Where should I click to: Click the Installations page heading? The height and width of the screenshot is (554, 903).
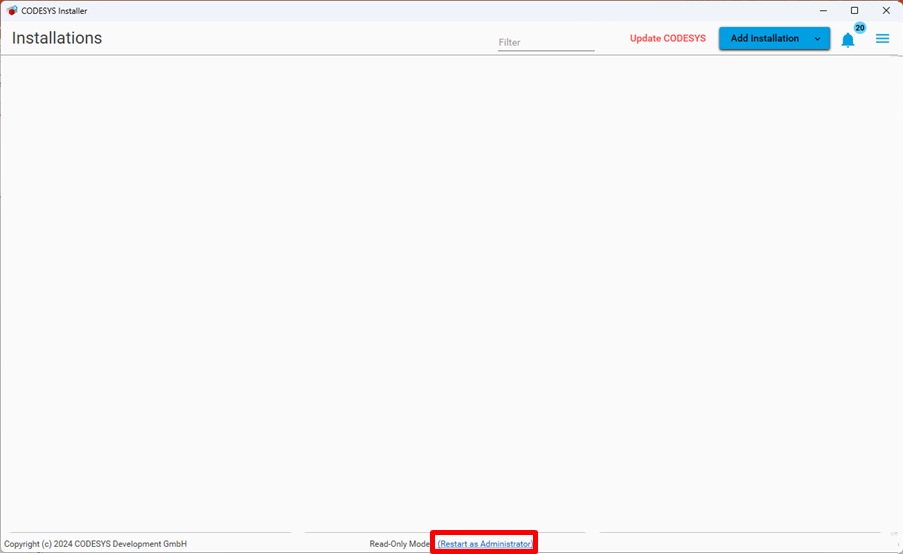(57, 38)
